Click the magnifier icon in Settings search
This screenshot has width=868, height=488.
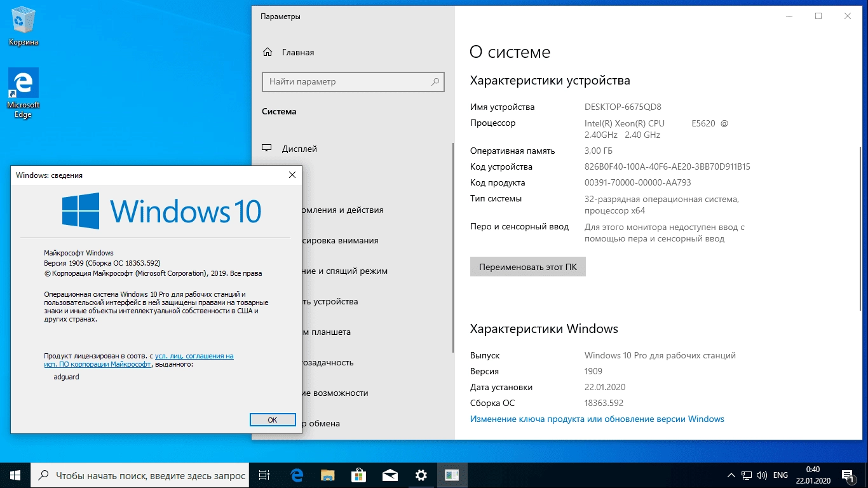click(435, 82)
